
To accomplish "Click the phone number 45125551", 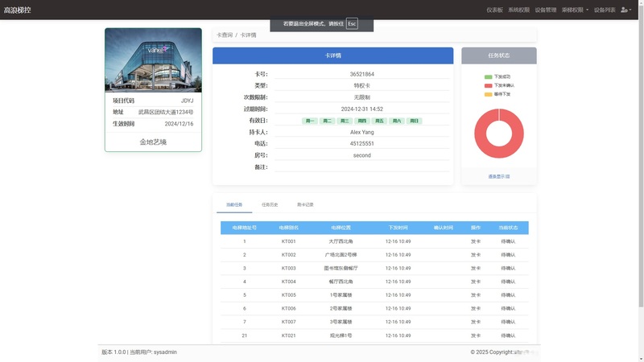I will 361,144.
